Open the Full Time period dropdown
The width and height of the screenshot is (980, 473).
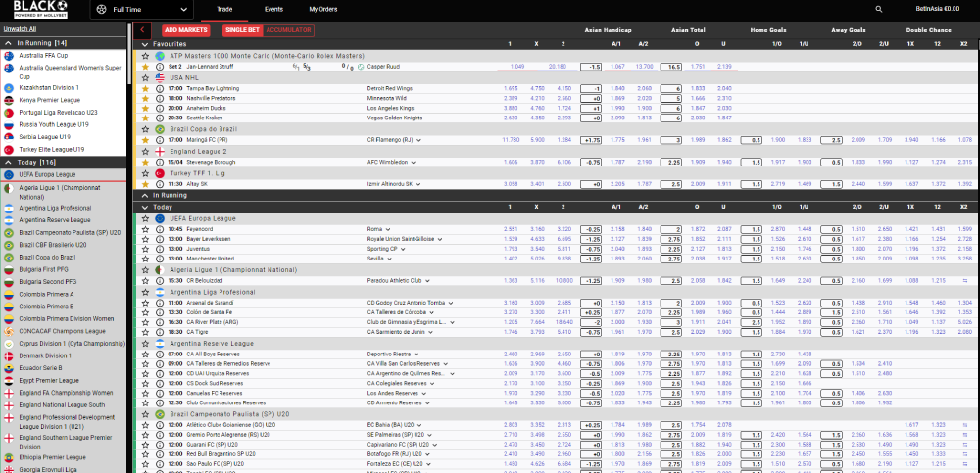point(142,10)
